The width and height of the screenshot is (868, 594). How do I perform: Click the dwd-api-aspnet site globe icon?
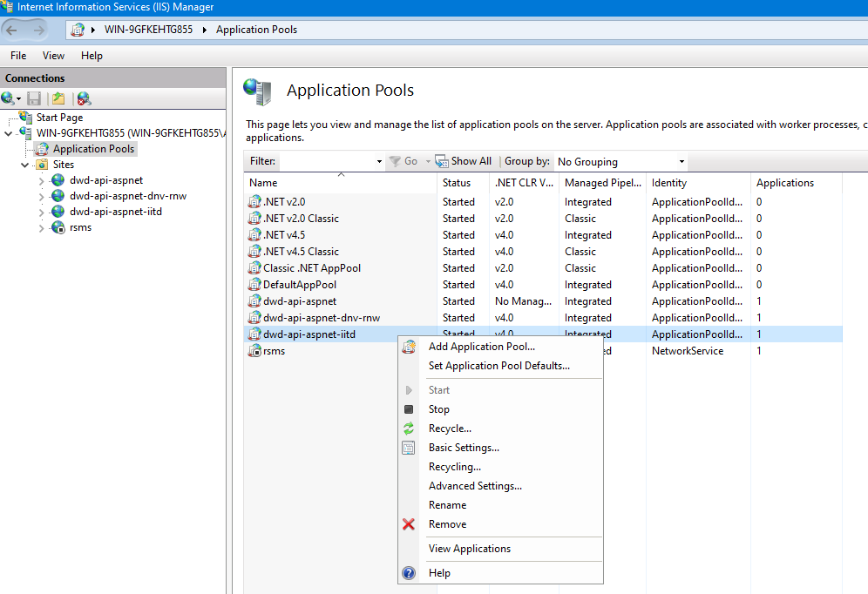pos(58,180)
